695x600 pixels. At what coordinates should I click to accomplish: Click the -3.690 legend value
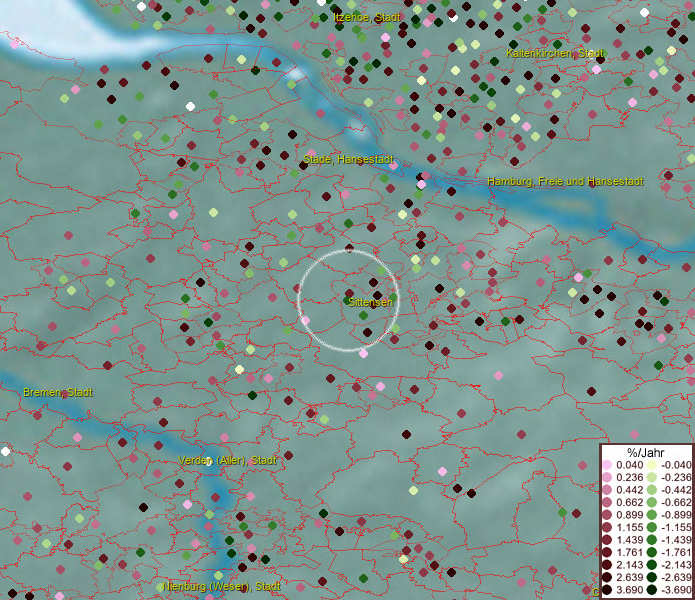[x=676, y=590]
